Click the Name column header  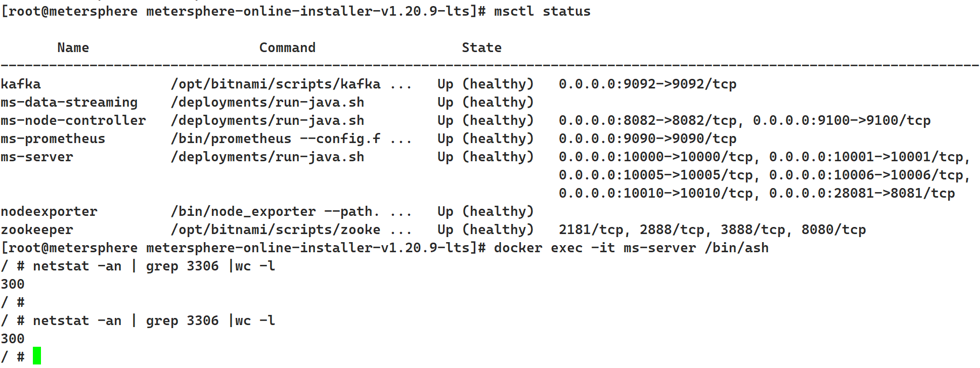(73, 48)
